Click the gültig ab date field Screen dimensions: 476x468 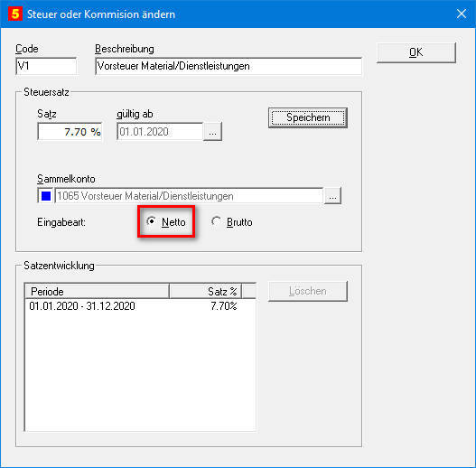(x=160, y=132)
